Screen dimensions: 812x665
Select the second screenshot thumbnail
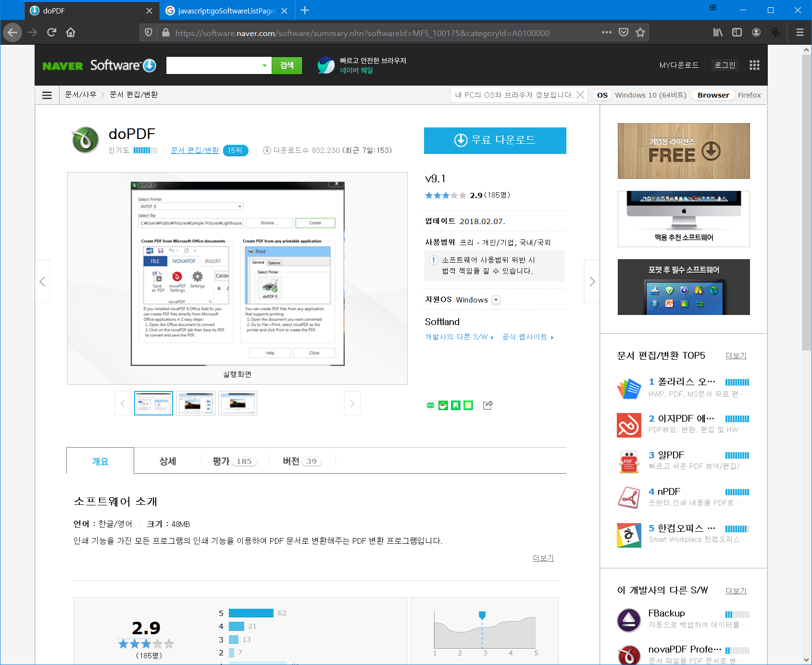(196, 403)
